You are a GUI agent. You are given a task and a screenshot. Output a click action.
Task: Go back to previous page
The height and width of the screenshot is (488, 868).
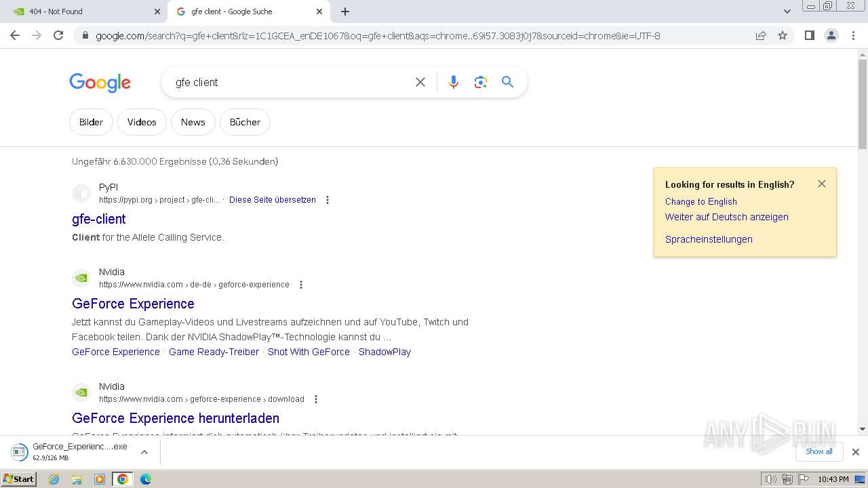[15, 35]
